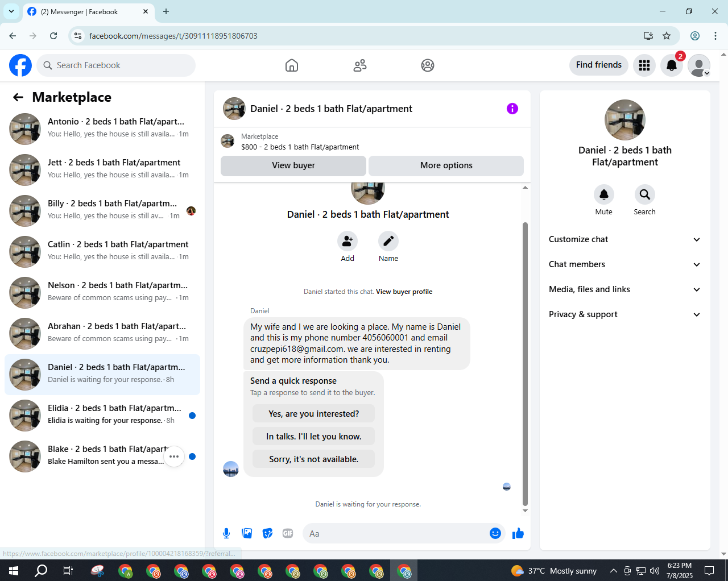This screenshot has height=581, width=728.
Task: Click the Name edit pencil icon
Action: click(388, 241)
